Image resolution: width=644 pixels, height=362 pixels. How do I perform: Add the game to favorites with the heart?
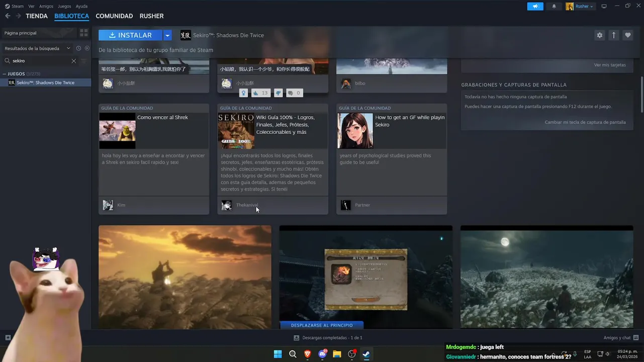click(627, 35)
